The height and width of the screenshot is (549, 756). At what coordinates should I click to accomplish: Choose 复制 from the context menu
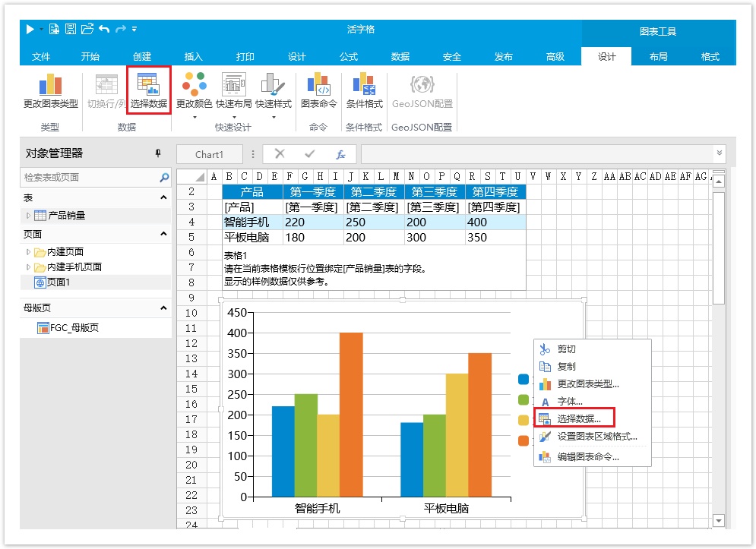567,366
